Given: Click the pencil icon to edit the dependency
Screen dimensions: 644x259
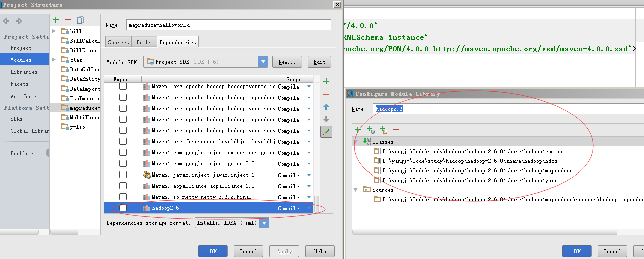Looking at the screenshot, I should click(x=326, y=132).
